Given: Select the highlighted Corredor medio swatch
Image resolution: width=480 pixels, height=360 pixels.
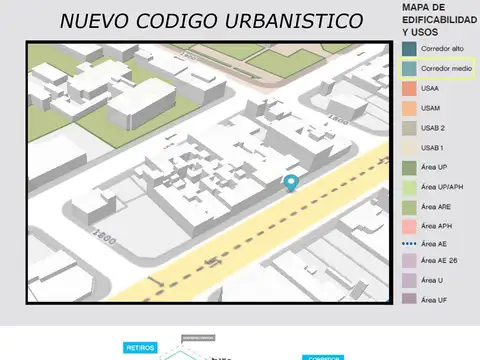Looking at the screenshot, I should point(409,69).
